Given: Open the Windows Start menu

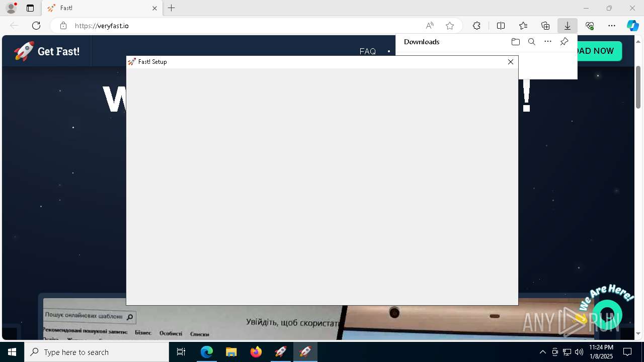Looking at the screenshot, I should tap(12, 352).
